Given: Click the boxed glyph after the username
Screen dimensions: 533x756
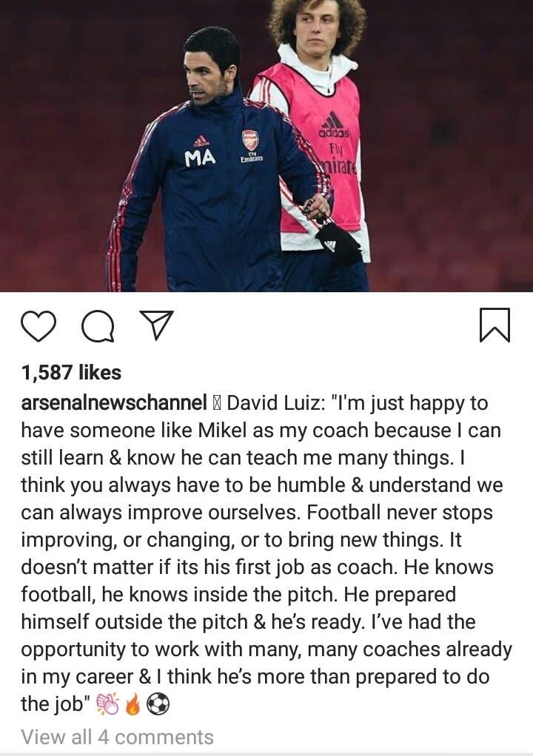Looking at the screenshot, I should click(216, 403).
